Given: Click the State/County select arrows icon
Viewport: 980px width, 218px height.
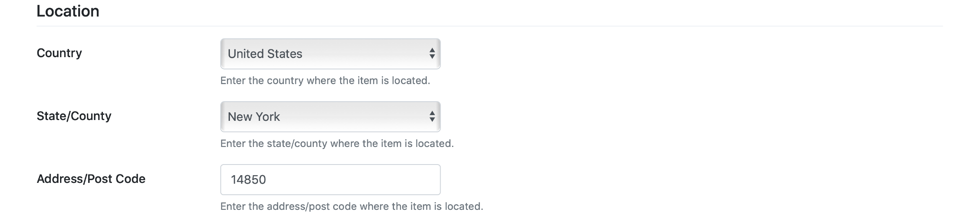Looking at the screenshot, I should coord(432,116).
